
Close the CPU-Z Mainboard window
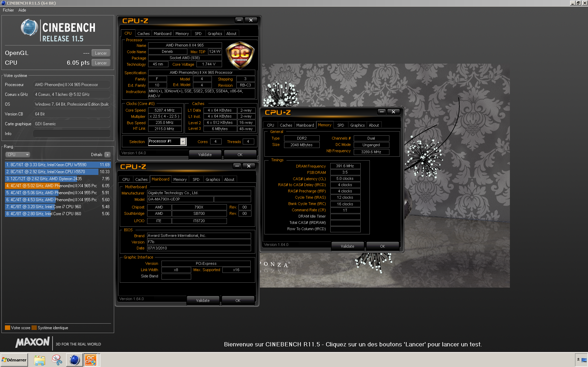(x=249, y=166)
